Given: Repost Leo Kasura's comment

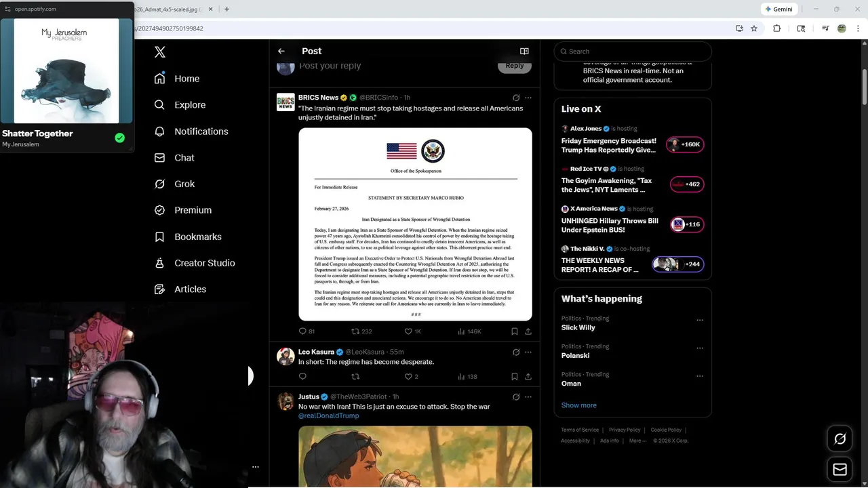Looking at the screenshot, I should (355, 376).
